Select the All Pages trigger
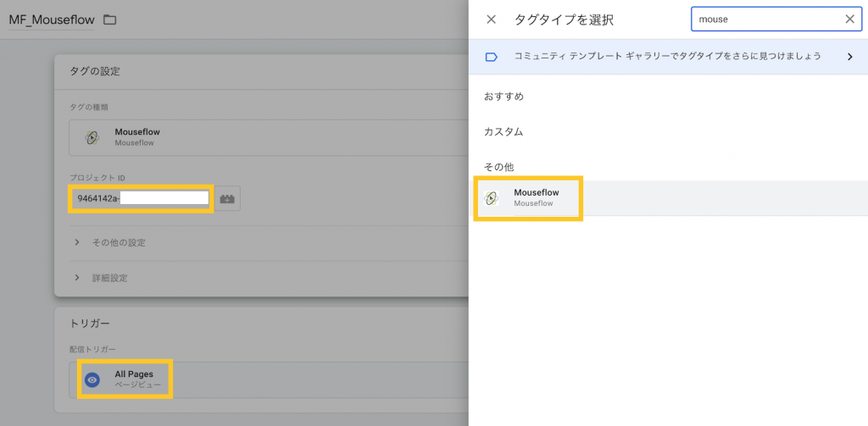 [x=269, y=379]
